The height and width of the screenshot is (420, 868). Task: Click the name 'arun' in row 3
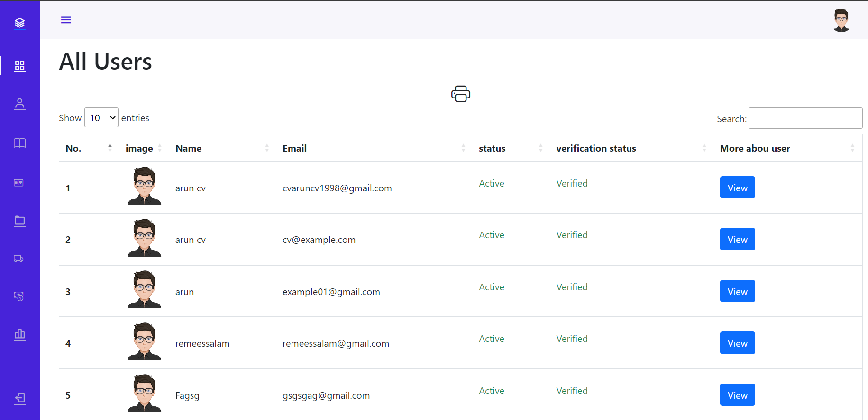184,292
